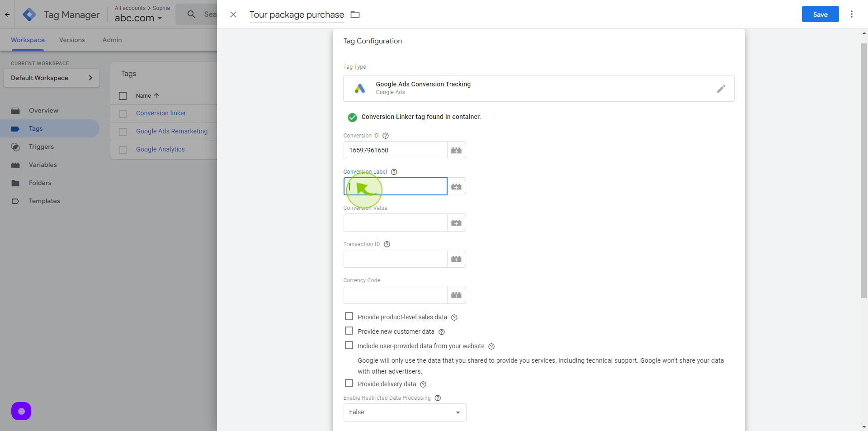Image resolution: width=868 pixels, height=431 pixels.
Task: Focus the Transaction ID input field
Action: [395, 259]
